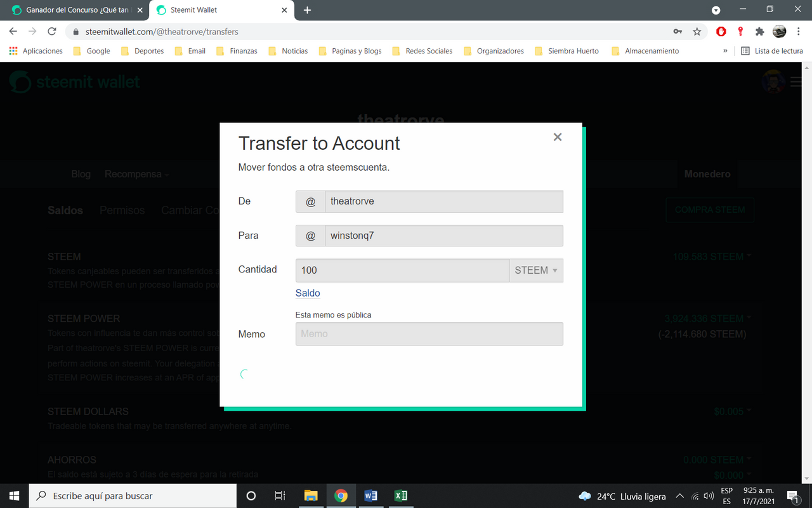
Task: Open the Organizadores bookmarks folder
Action: point(494,51)
